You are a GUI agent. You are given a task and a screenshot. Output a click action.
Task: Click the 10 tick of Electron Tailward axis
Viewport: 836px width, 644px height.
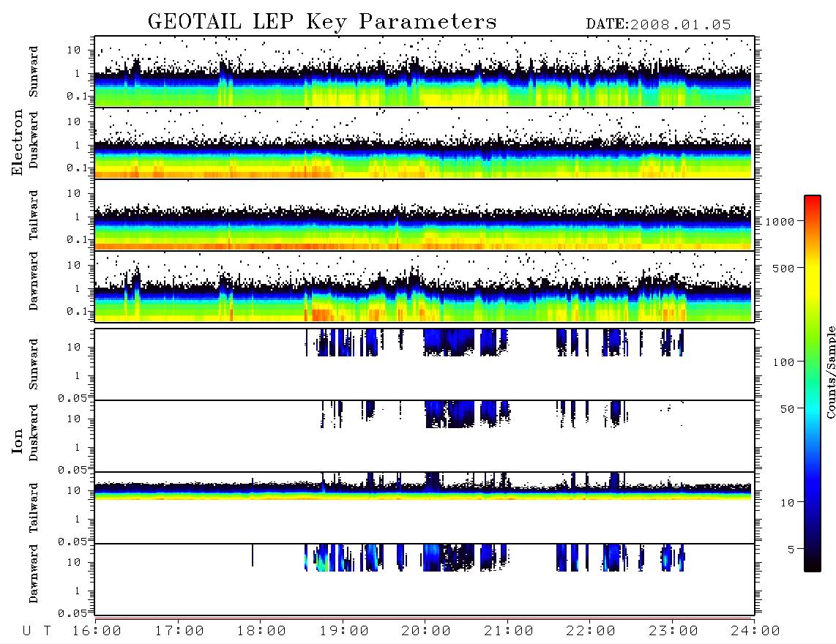pos(74,193)
